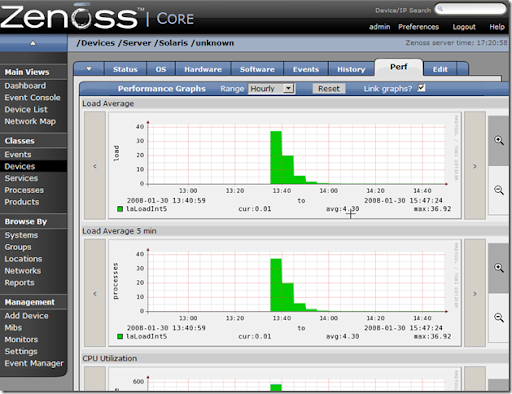Pan Load Average graph right
This screenshot has width=512, height=394.
click(475, 166)
